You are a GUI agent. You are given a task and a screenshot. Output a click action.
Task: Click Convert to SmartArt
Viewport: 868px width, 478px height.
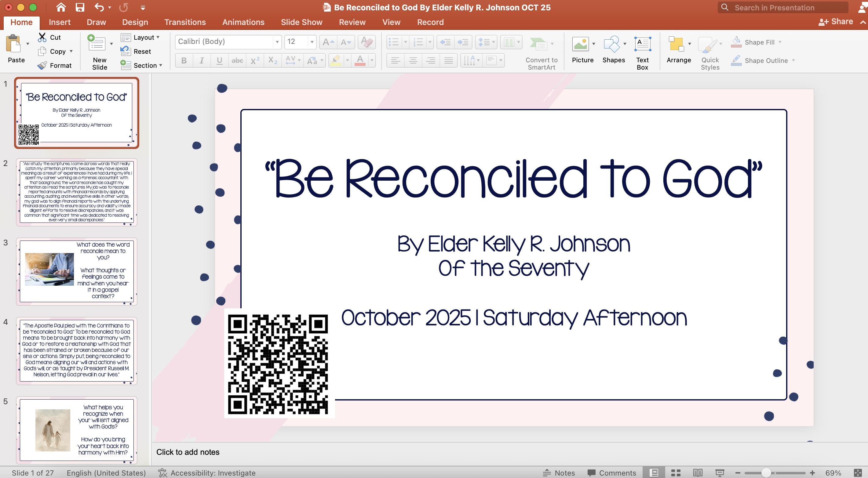(542, 53)
